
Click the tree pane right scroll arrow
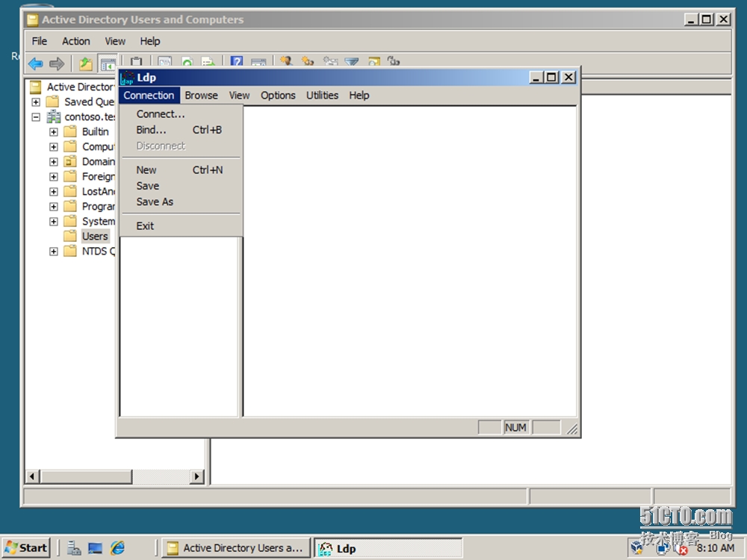[196, 476]
